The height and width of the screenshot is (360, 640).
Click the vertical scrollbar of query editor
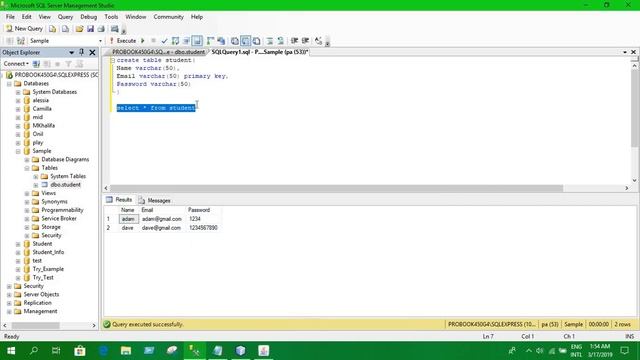pyautogui.click(x=634, y=107)
